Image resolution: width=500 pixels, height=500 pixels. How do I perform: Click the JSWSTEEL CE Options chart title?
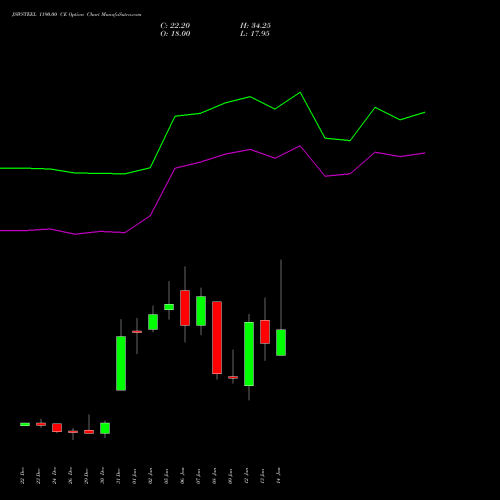(x=77, y=15)
